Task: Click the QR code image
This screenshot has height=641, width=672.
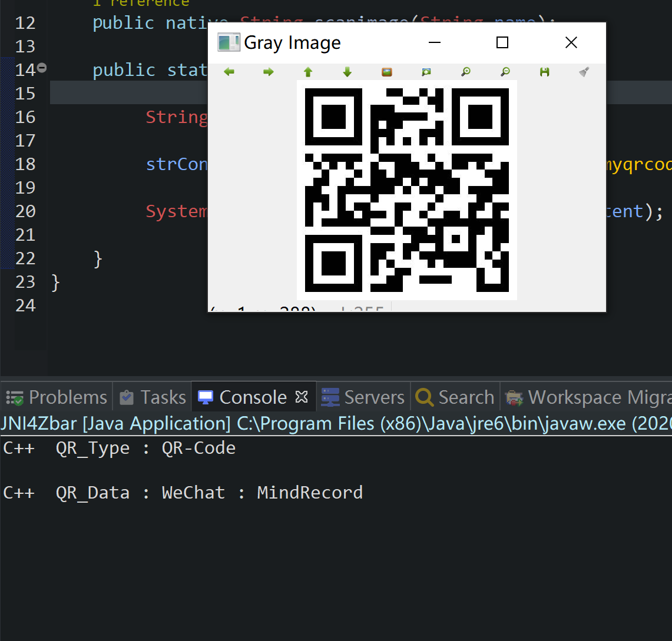Action: (407, 190)
